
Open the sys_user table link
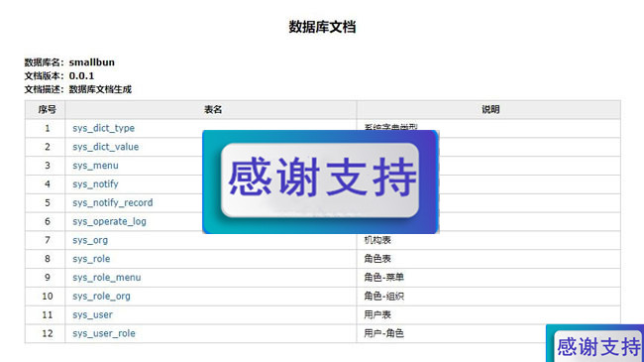click(x=92, y=315)
